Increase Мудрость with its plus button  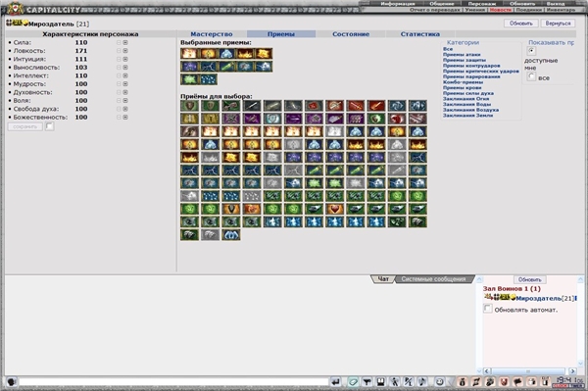(125, 84)
